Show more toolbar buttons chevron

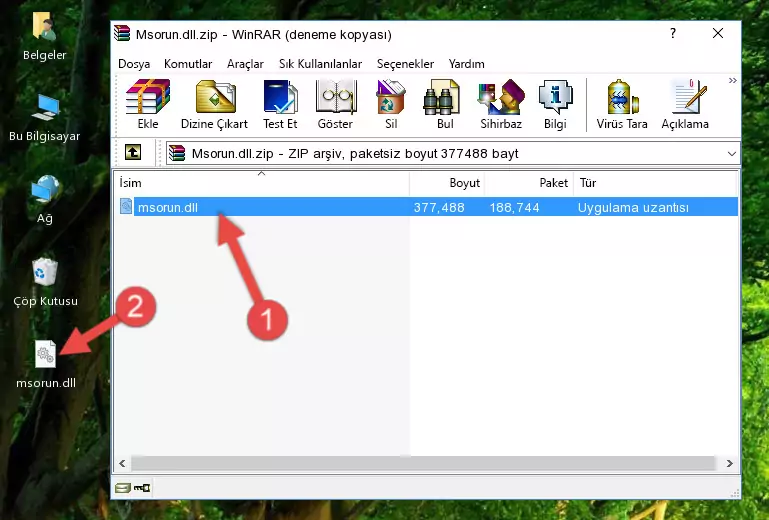(732, 80)
